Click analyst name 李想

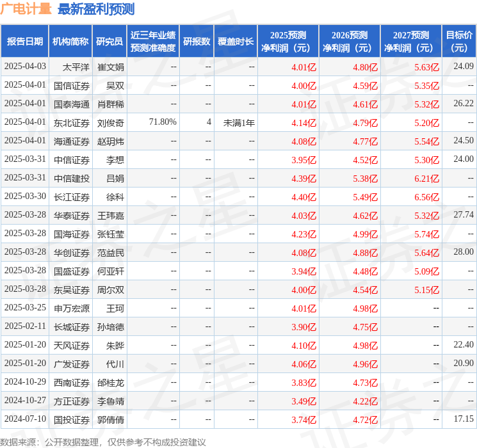[115, 160]
